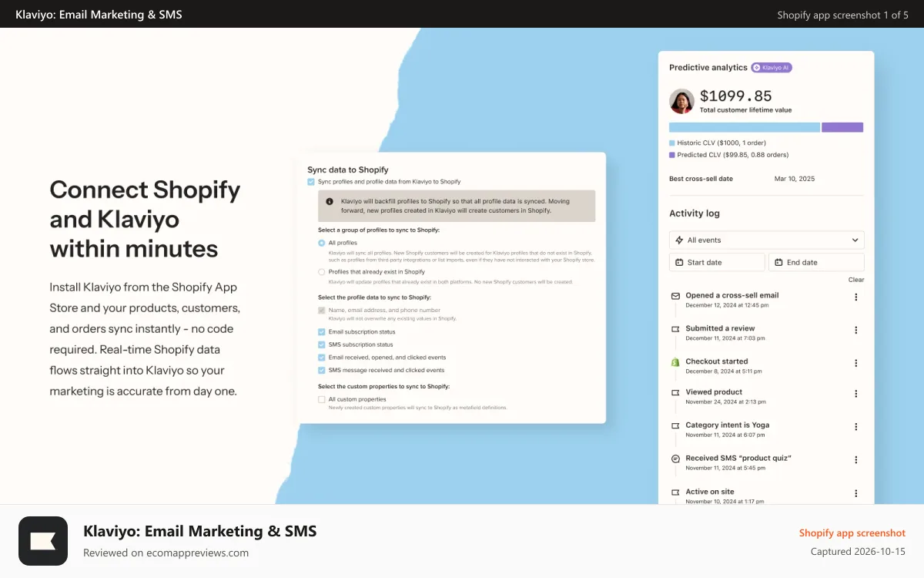Toggle Sync profiles and profile data checkbox
This screenshot has height=578, width=924.
[311, 182]
